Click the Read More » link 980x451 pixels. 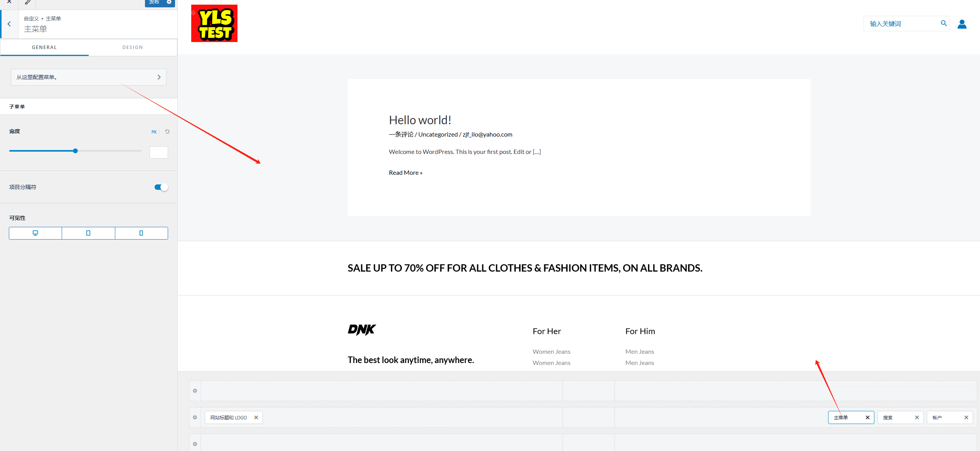click(x=406, y=172)
